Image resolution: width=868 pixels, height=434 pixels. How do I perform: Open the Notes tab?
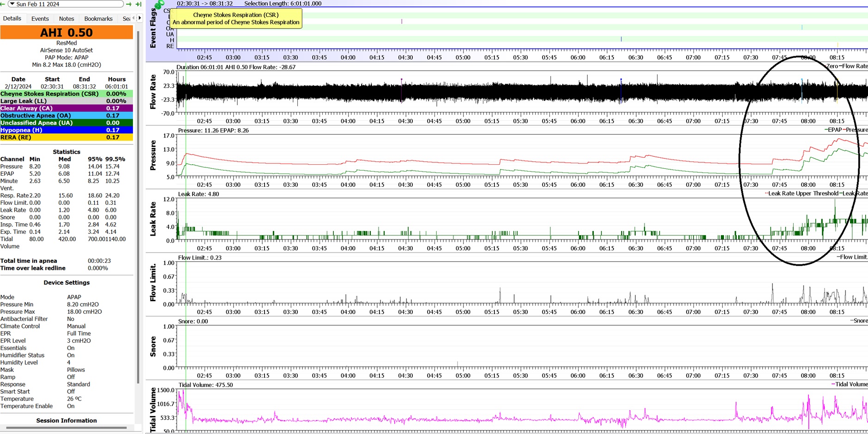[66, 18]
